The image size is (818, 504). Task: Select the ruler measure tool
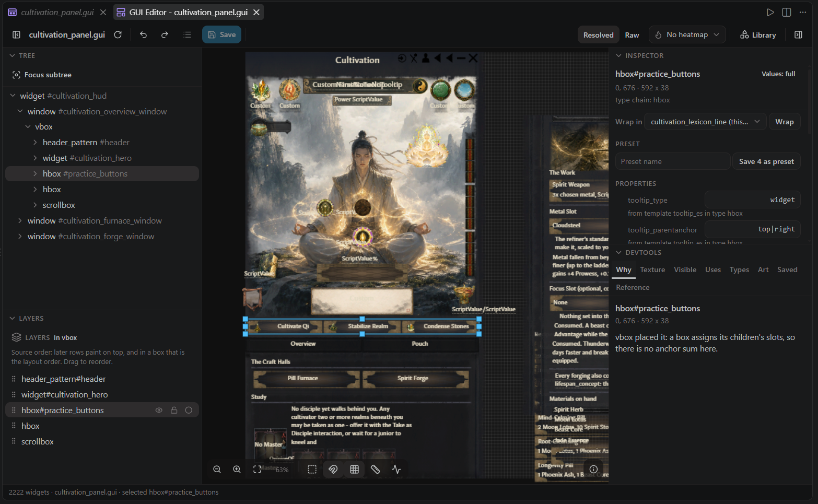pyautogui.click(x=375, y=469)
